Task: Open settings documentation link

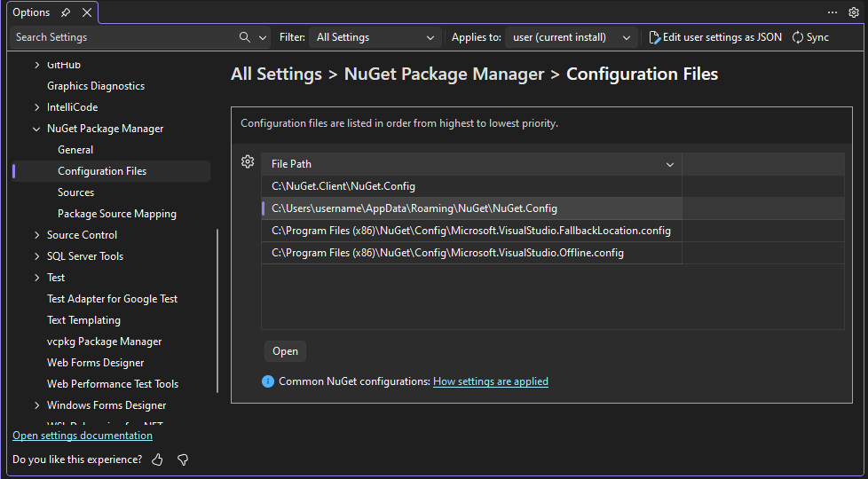Action: click(83, 436)
